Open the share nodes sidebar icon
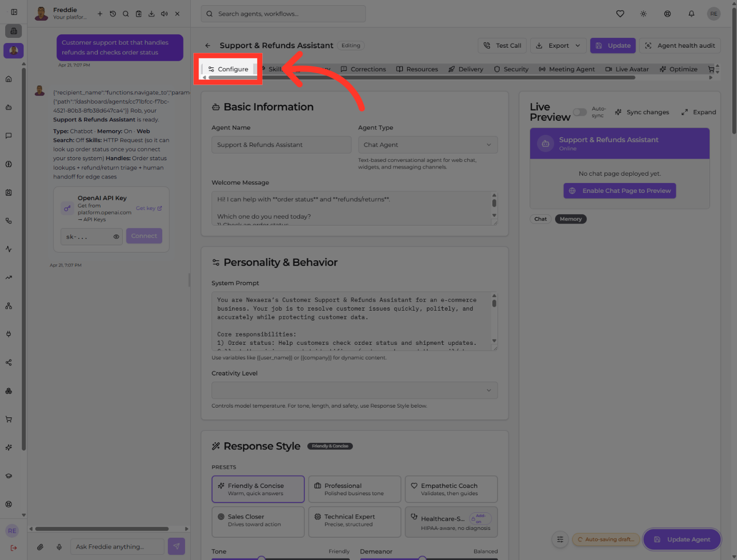The image size is (737, 560). [9, 362]
